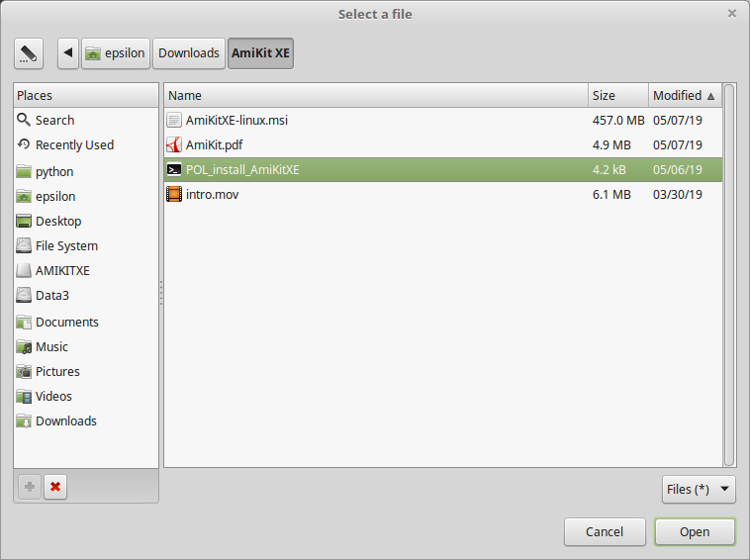Click the File System drive icon
This screenshot has width=750, height=560.
pyautogui.click(x=24, y=245)
